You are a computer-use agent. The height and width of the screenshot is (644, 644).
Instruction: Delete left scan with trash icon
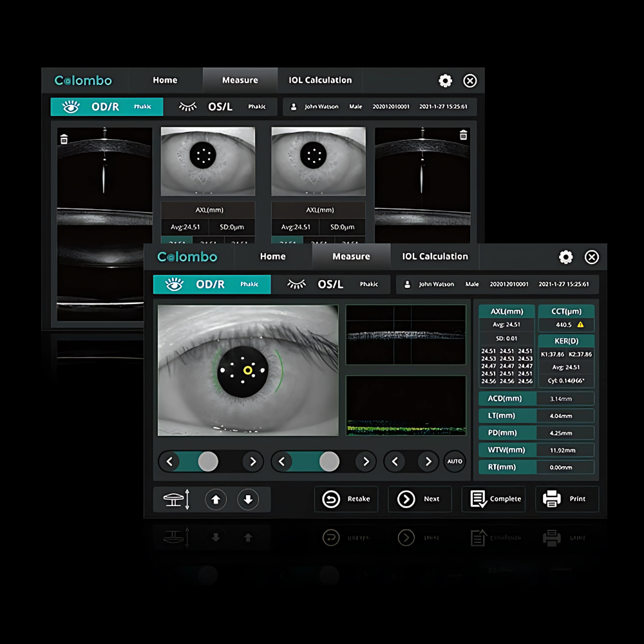[x=64, y=139]
